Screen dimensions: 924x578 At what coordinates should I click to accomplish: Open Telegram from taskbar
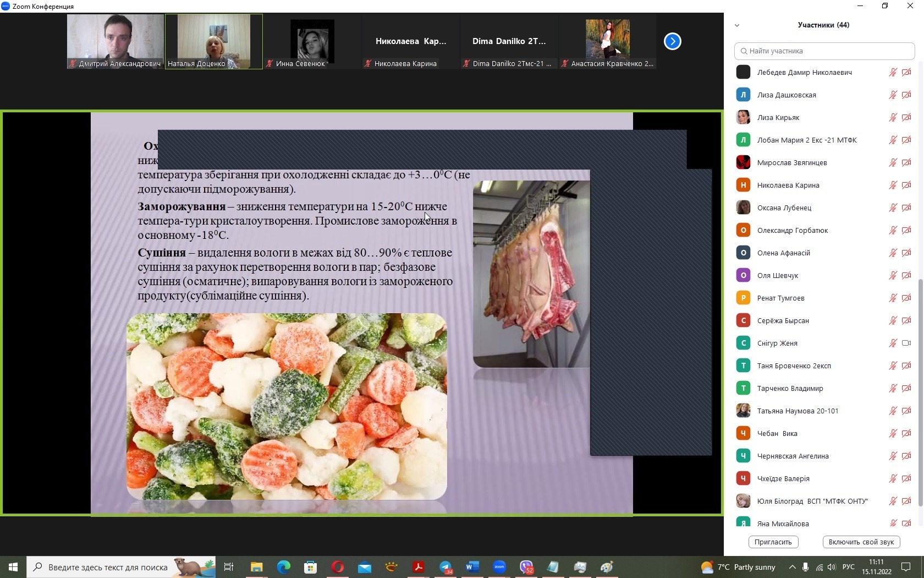pyautogui.click(x=446, y=567)
